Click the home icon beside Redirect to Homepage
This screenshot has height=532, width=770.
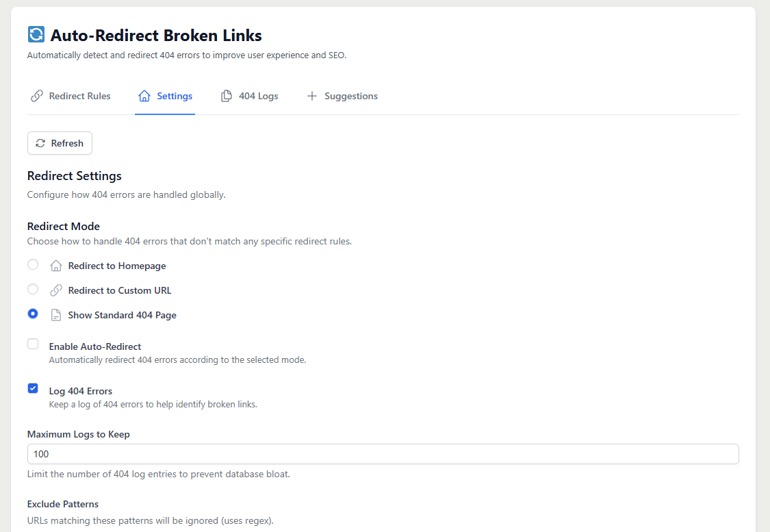(x=56, y=266)
